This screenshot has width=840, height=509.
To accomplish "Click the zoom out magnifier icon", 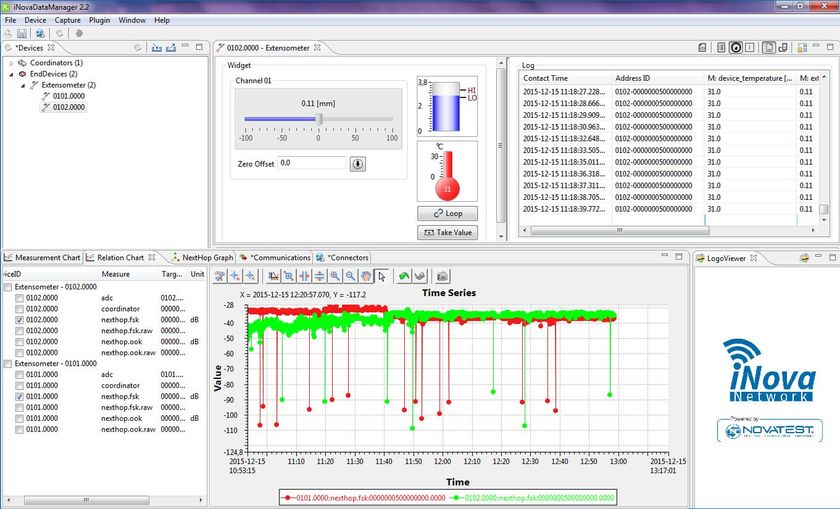I will tap(350, 276).
